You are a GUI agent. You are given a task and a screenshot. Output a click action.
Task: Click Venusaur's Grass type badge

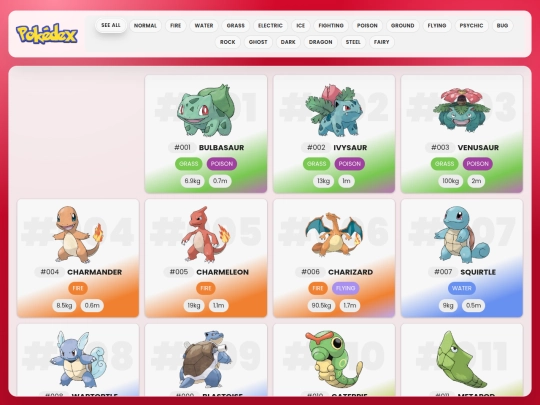[x=444, y=164]
